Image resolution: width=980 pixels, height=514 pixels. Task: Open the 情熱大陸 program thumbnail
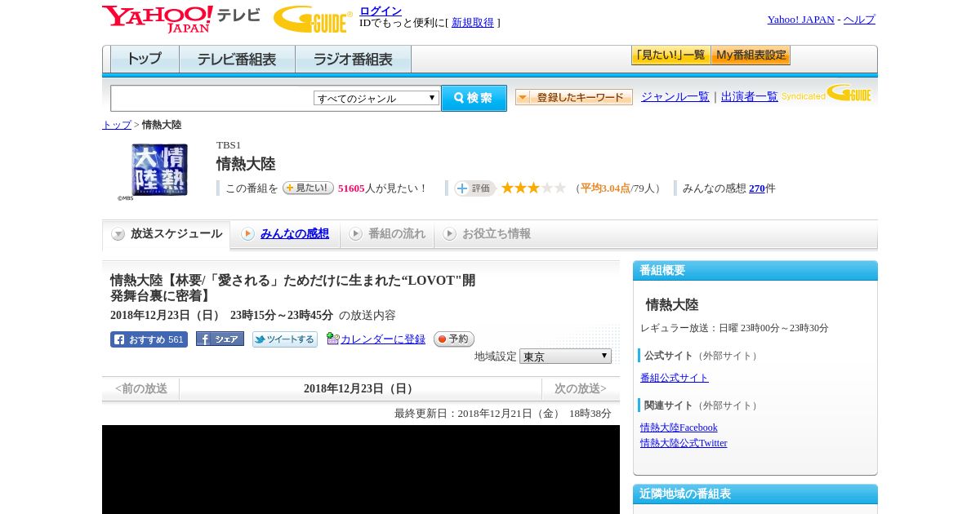pos(159,170)
